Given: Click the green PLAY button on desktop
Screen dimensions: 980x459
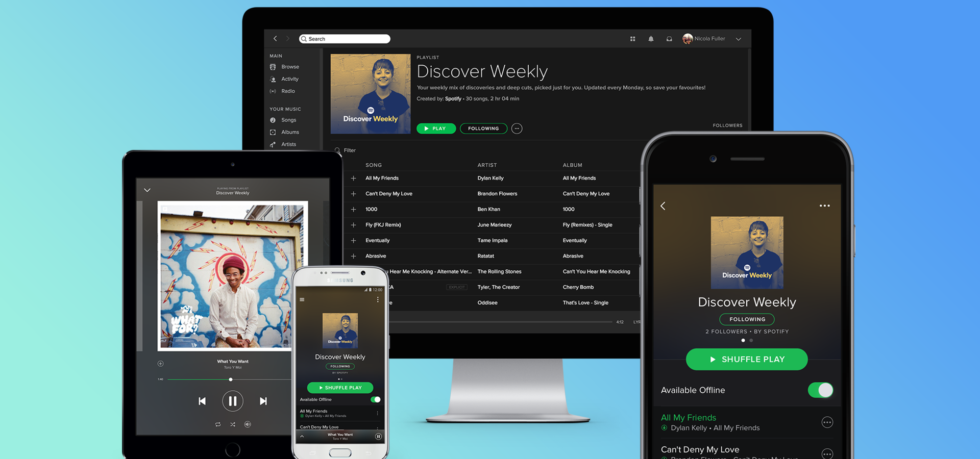Looking at the screenshot, I should coord(436,129).
